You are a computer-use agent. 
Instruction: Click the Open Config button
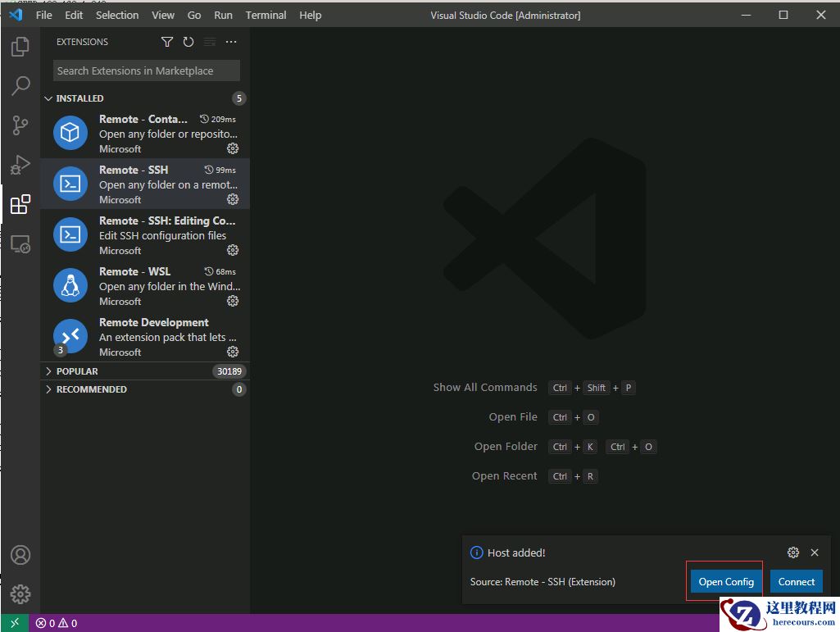(726, 581)
